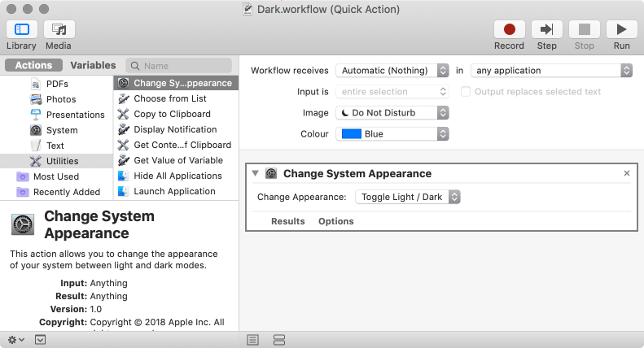The width and height of the screenshot is (644, 348).
Task: Toggle the Library sidebar button
Action: pos(22,29)
